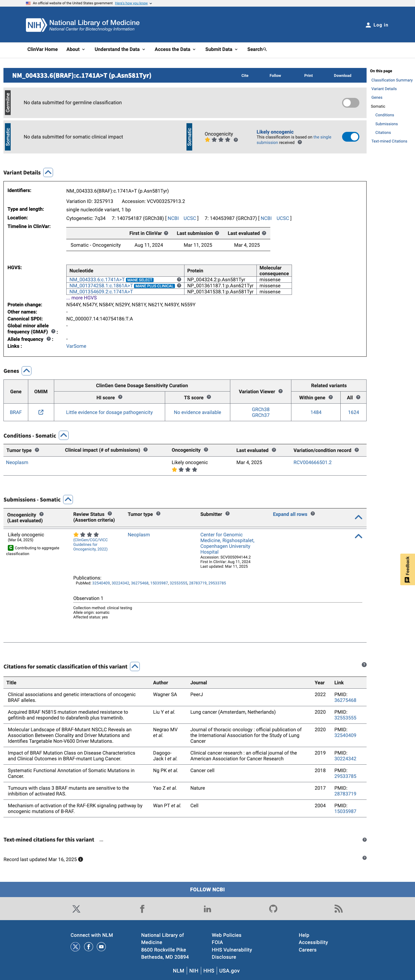The image size is (415, 980).
Task: Show '... more HGVS' entries
Action: (82, 298)
